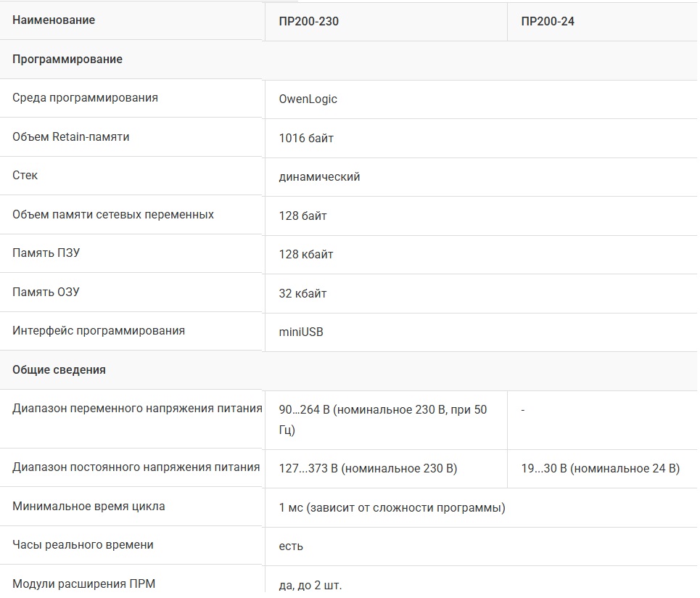Click the "ПР200-230" column header
Image resolution: width=700 pixels, height=598 pixels.
[x=308, y=21]
